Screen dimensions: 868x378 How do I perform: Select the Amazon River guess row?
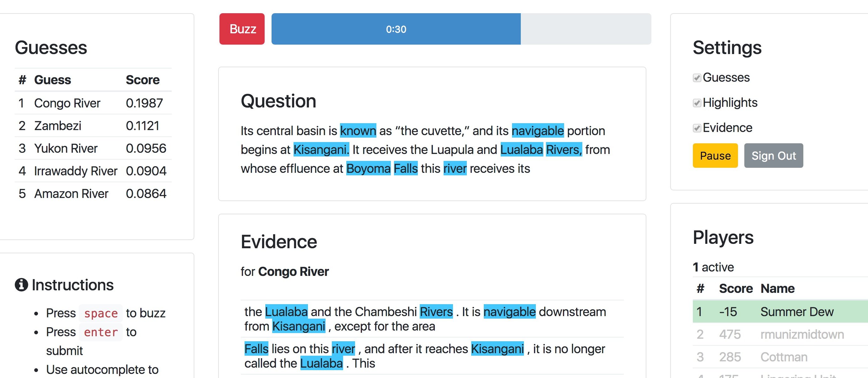coord(93,193)
